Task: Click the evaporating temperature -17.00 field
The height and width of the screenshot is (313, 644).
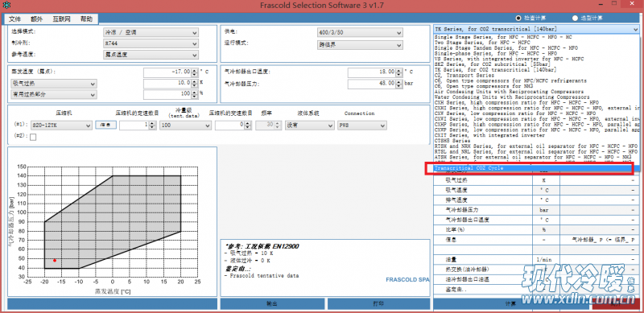Action: click(167, 72)
